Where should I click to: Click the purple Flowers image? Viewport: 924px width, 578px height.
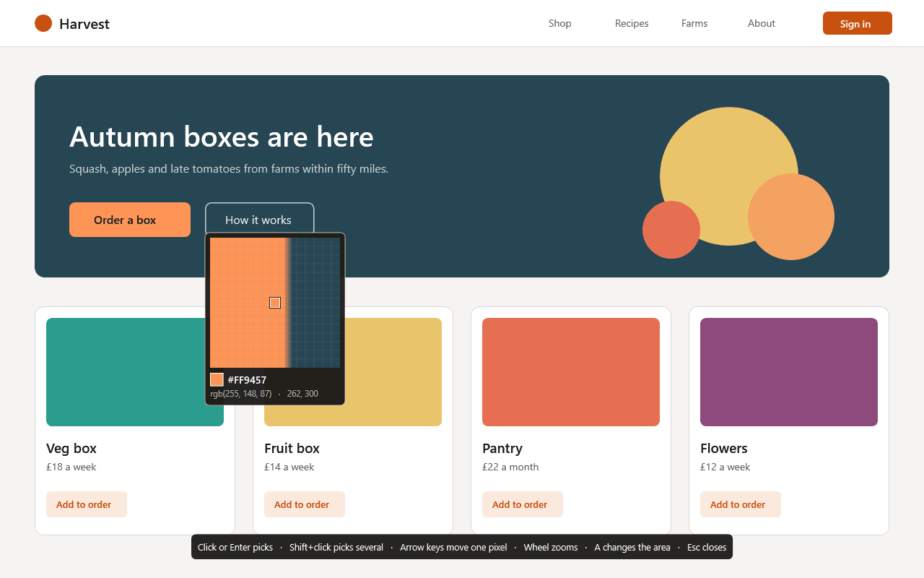pos(789,372)
